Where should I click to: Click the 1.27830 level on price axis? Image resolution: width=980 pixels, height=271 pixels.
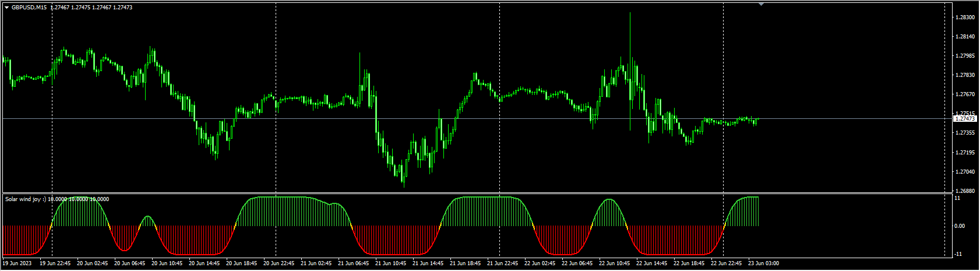(964, 75)
